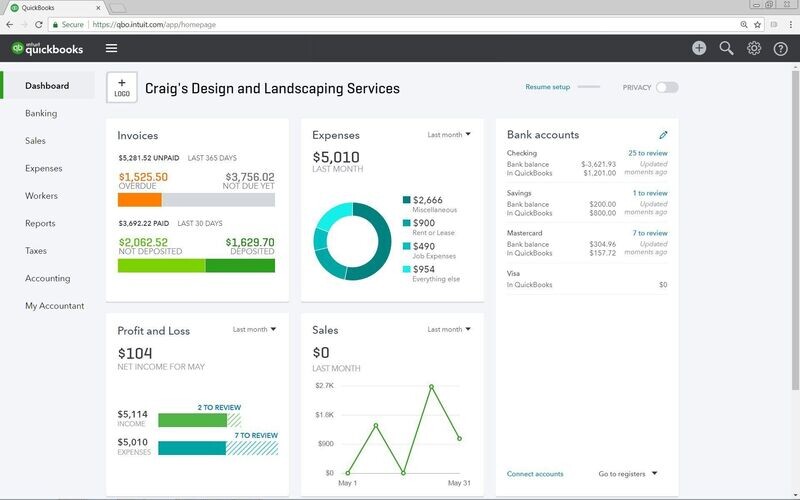Open the search magnifier in header

727,48
